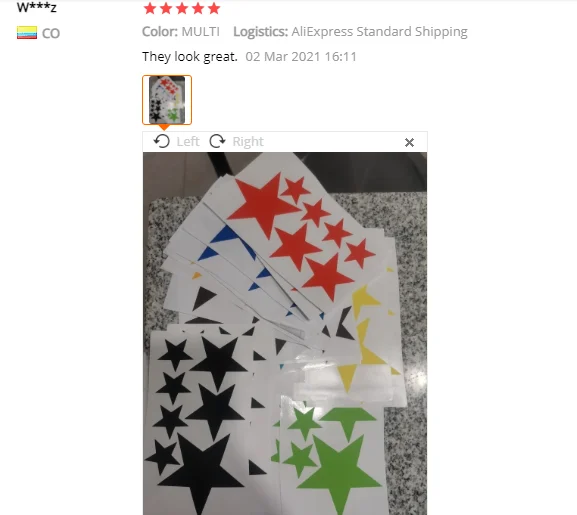Viewport: 577px width, 515px height.
Task: Click the 'They look great.' review text
Action: (190, 57)
